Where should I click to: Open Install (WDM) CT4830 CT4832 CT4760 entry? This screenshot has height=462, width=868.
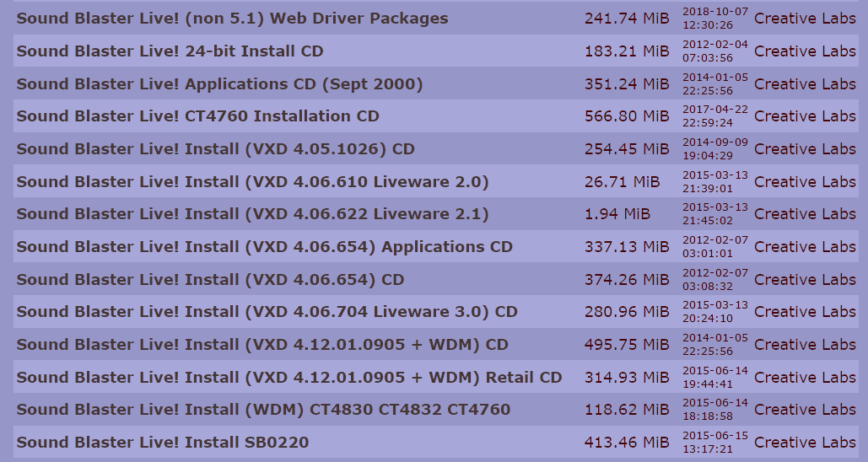pos(263,410)
